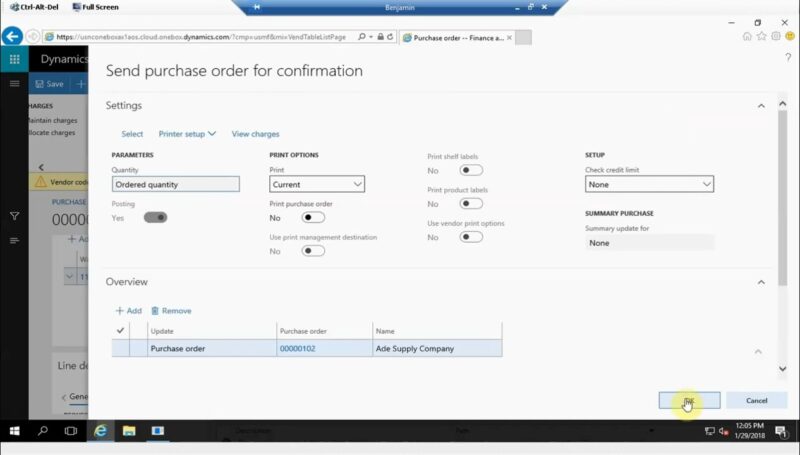Toggle the Posting switch

(x=156, y=218)
